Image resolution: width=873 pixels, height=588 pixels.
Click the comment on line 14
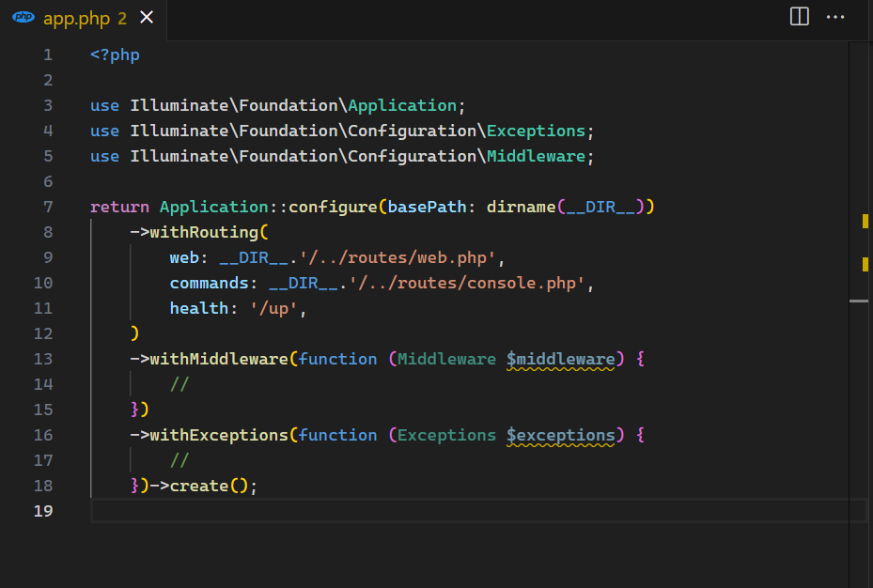tap(179, 384)
